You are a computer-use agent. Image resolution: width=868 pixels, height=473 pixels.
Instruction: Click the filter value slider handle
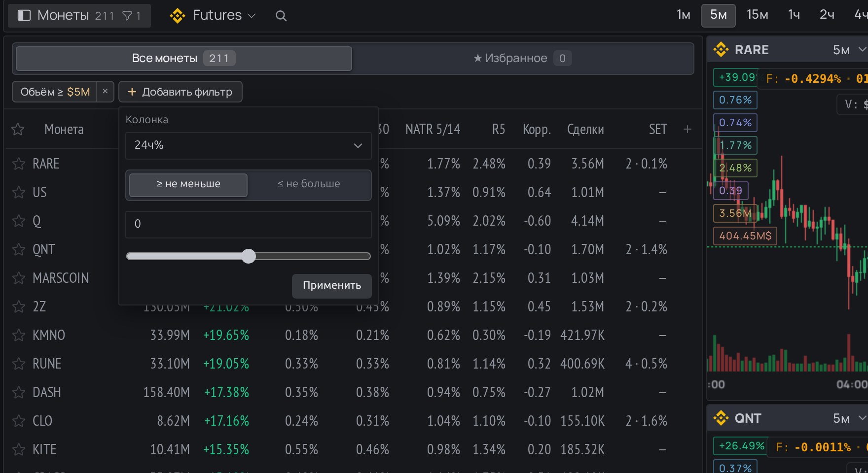(x=249, y=256)
